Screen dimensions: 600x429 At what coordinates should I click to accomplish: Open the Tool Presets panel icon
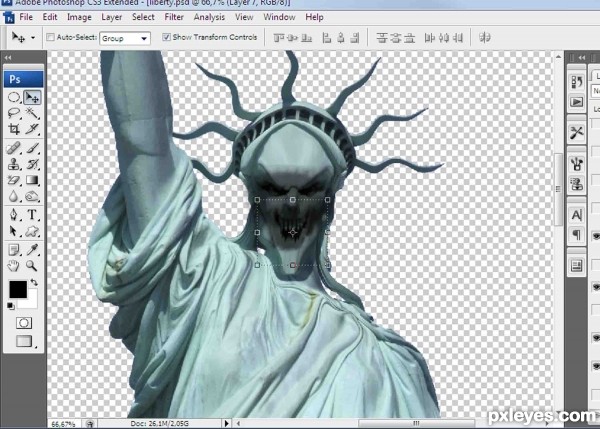pyautogui.click(x=577, y=133)
